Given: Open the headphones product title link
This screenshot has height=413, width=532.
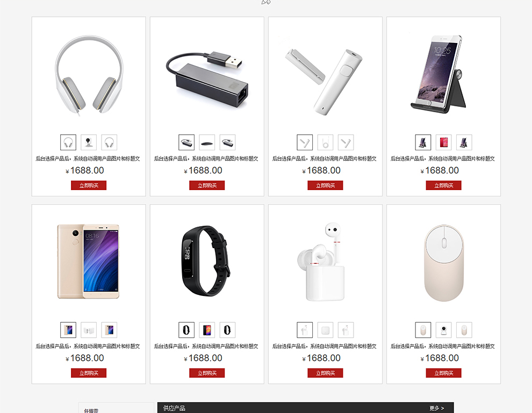Looking at the screenshot, I should 88,158.
